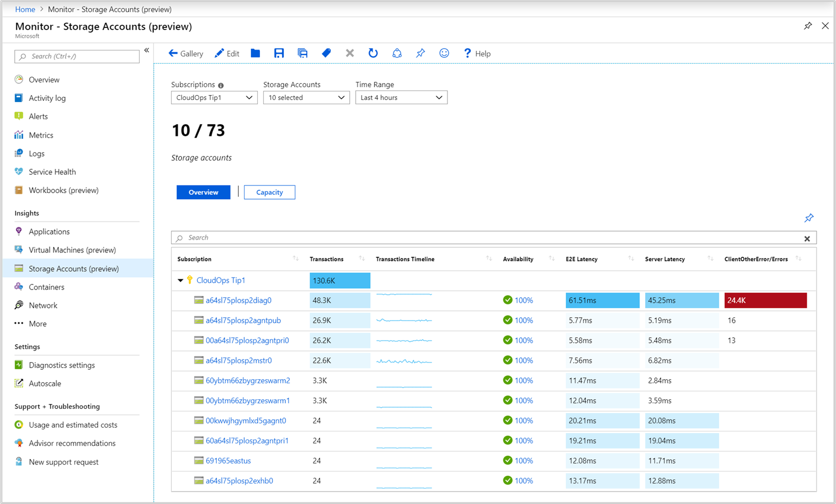Open the Time Range dropdown selector

pos(400,97)
